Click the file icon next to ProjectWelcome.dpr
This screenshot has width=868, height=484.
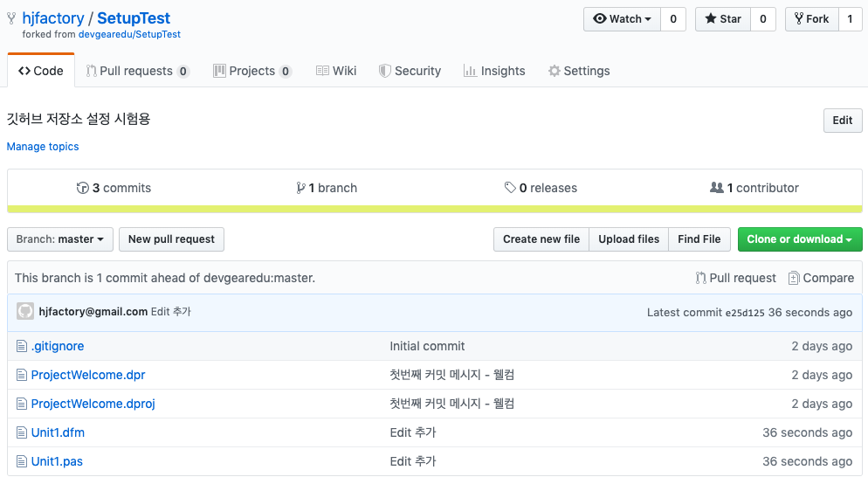pyautogui.click(x=22, y=376)
